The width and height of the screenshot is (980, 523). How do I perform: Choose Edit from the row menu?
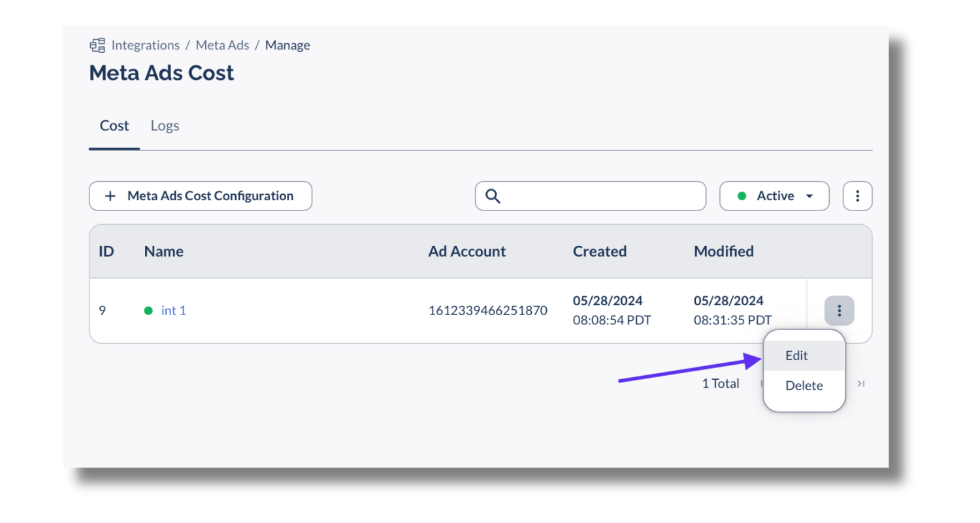[804, 356]
